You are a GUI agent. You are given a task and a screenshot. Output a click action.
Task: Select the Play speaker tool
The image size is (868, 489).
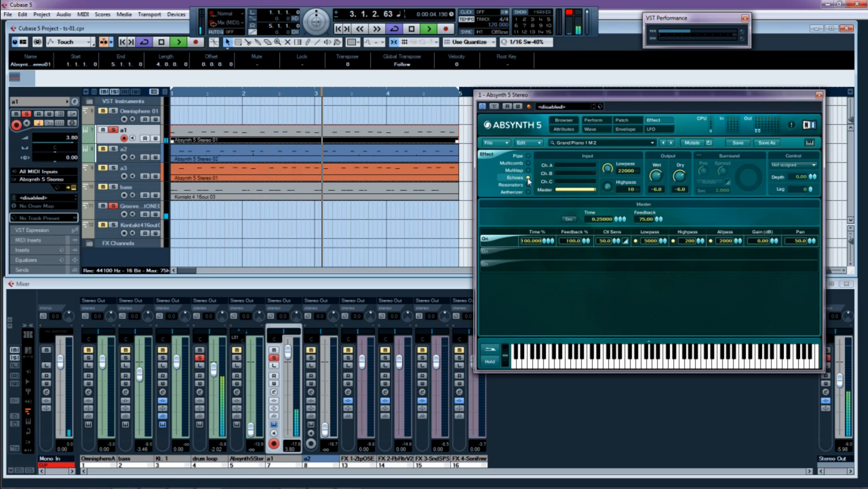tap(327, 42)
